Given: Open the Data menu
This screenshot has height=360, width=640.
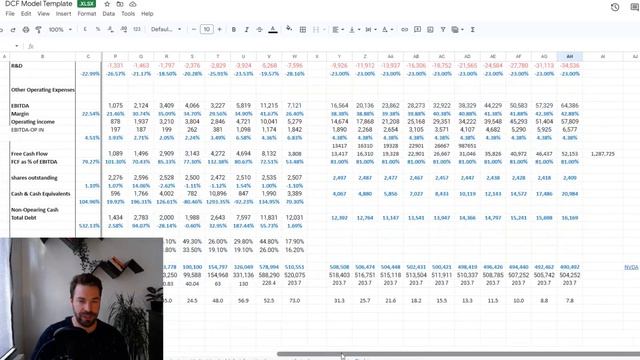Looking at the screenshot, I should pyautogui.click(x=109, y=14).
